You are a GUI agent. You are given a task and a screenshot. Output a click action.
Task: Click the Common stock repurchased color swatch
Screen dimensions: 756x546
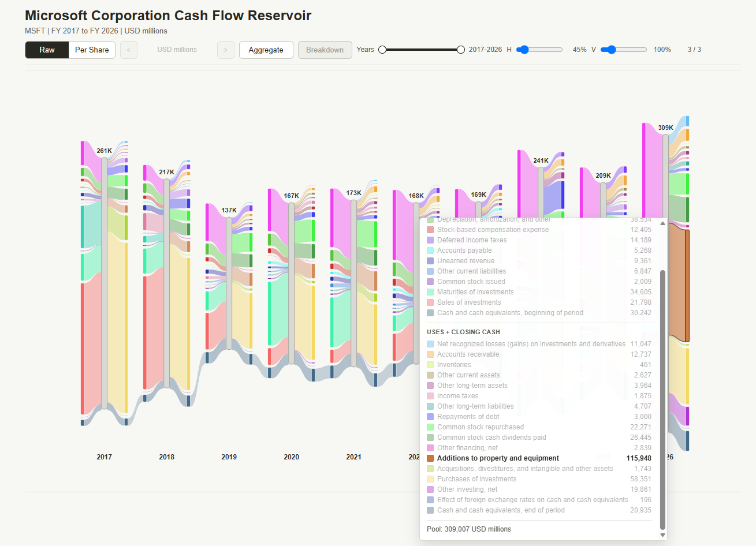pos(430,427)
